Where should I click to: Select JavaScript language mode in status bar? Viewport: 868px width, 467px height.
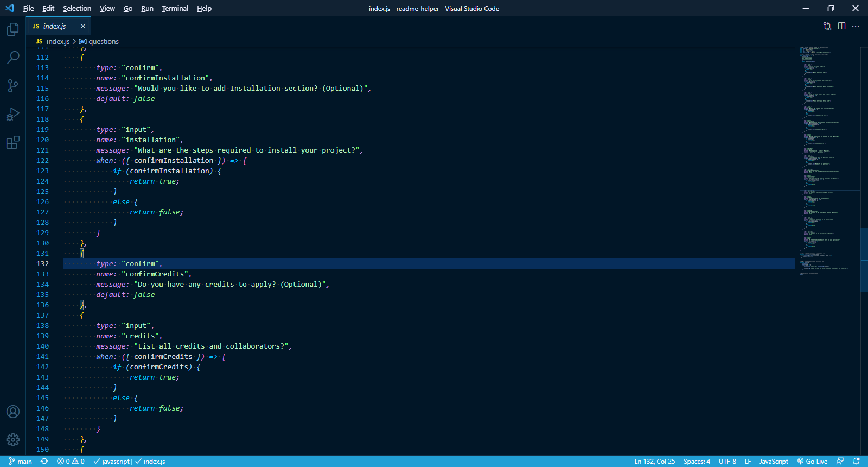(x=774, y=461)
